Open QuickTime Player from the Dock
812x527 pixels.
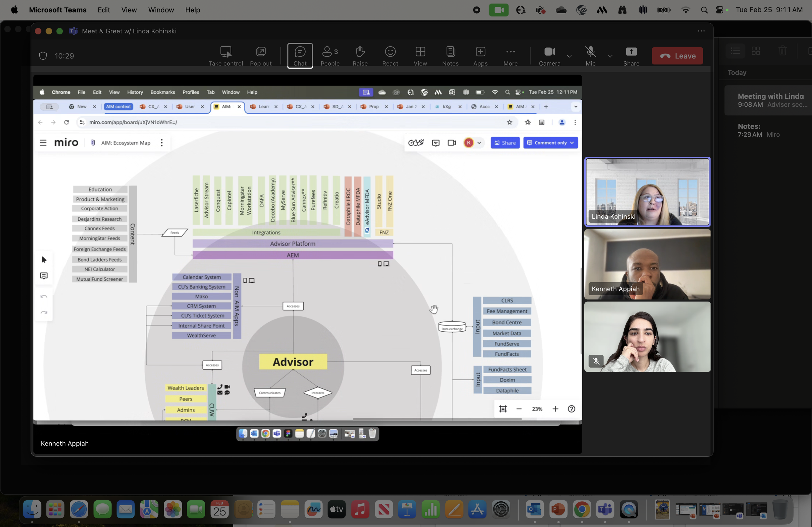[x=629, y=509]
